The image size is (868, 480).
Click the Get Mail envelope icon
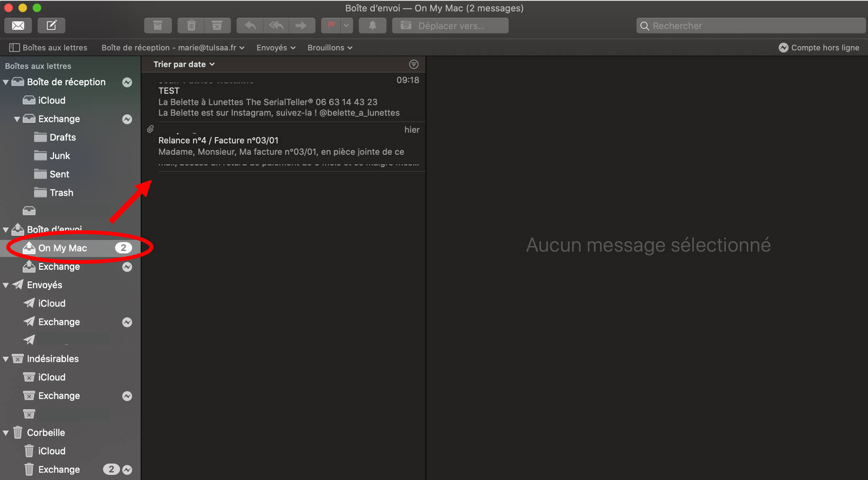(x=18, y=26)
